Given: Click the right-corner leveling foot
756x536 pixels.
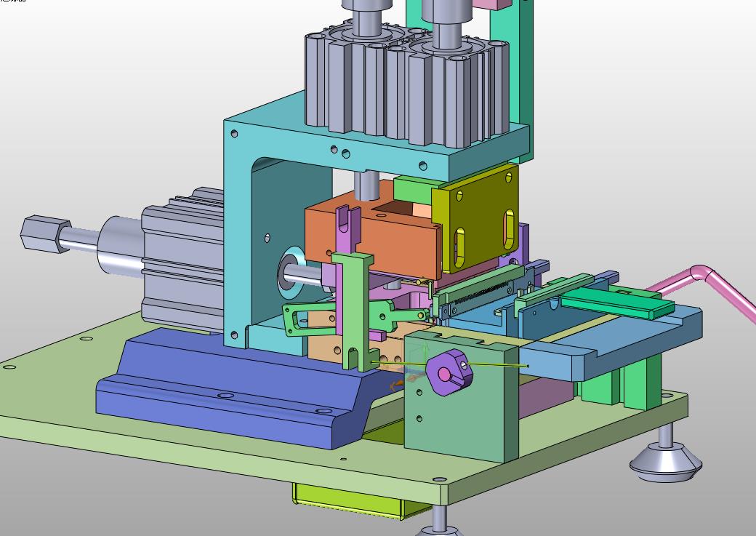Looking at the screenshot, I should 665,458.
